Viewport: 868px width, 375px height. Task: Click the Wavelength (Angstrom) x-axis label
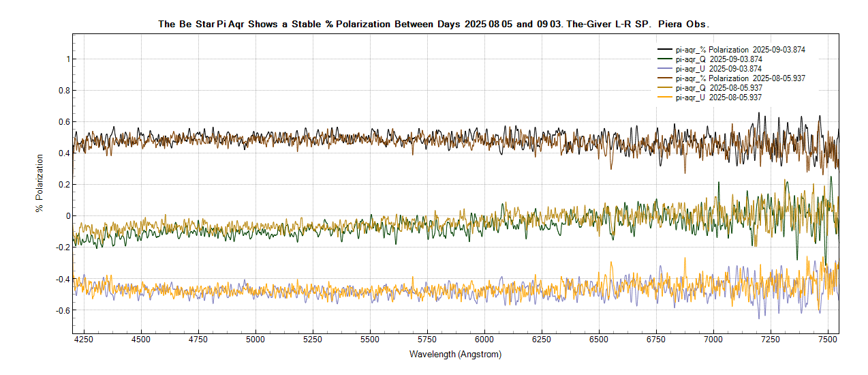455,355
